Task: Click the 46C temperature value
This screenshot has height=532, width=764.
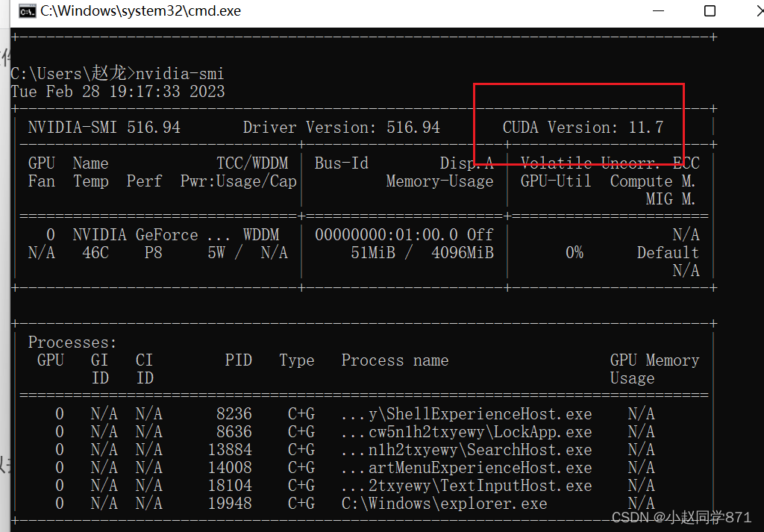Action: [x=95, y=253]
